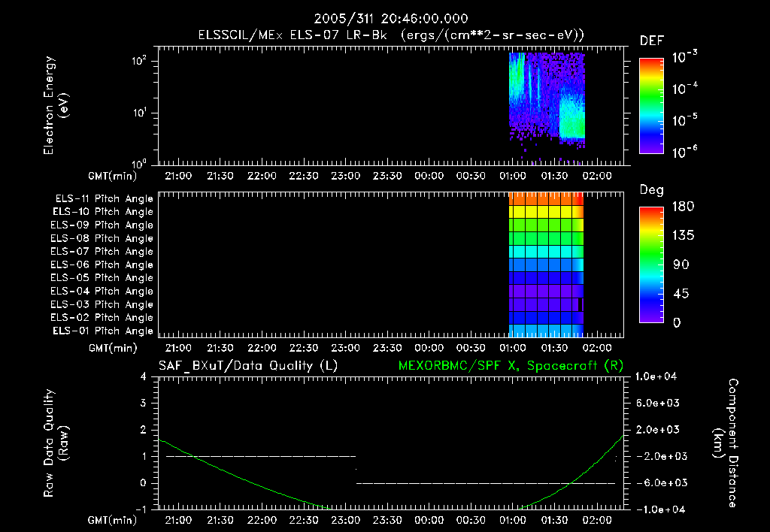Screen dimensions: 770x532
Task: Click the ELS-03 Pitch Angle row label
Action: [102, 304]
